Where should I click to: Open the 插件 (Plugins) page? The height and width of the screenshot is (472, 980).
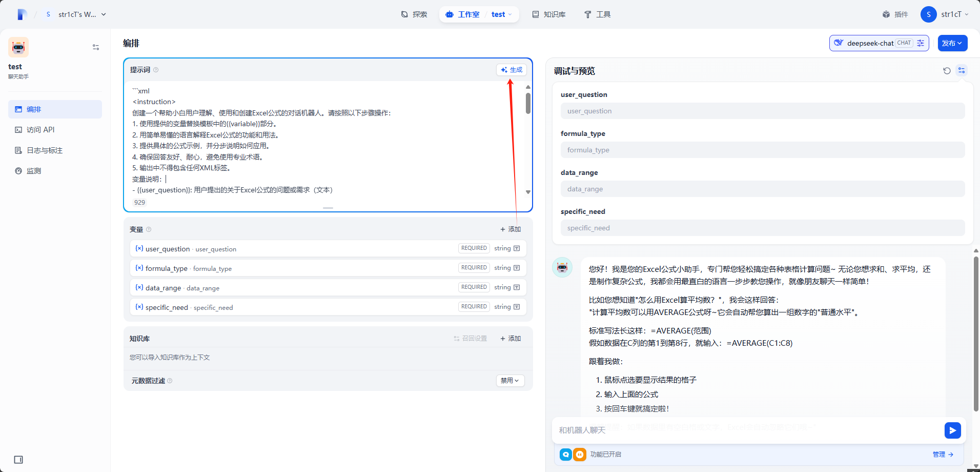pyautogui.click(x=895, y=14)
